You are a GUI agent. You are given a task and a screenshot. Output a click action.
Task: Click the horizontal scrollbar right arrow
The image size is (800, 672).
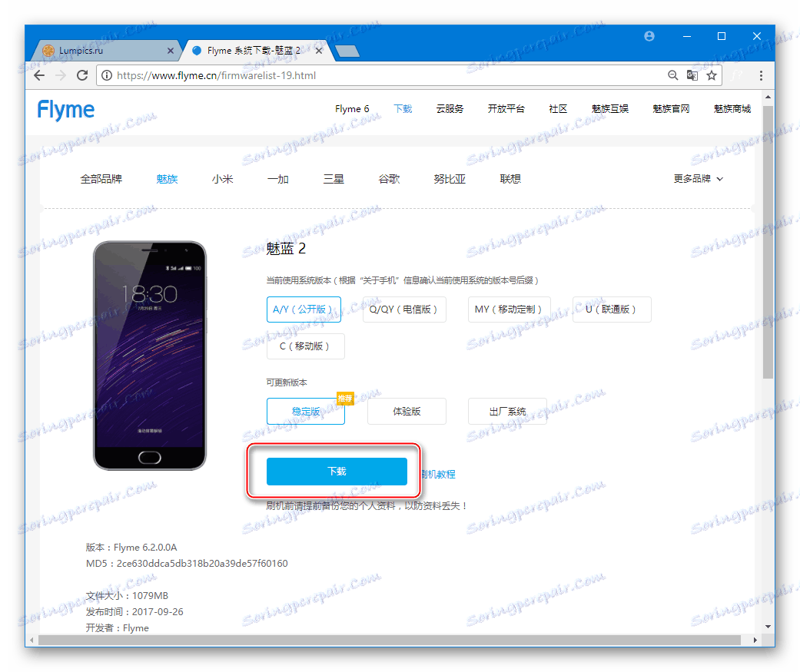coord(755,640)
